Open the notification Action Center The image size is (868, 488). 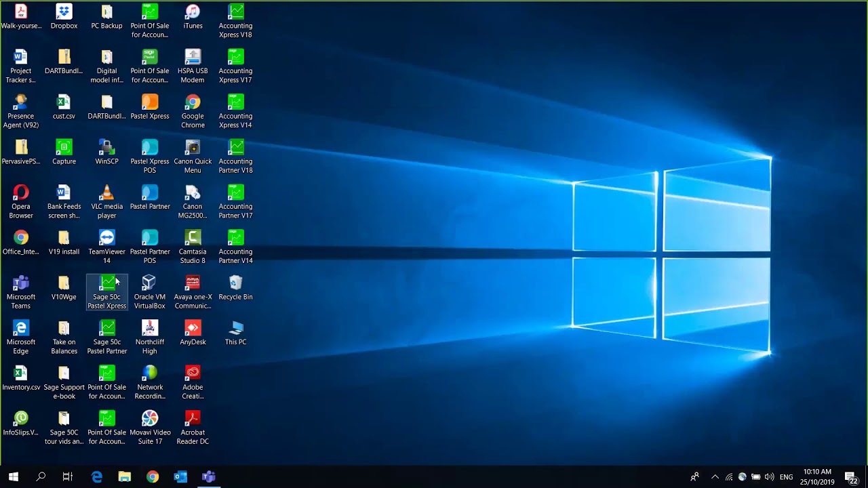pyautogui.click(x=851, y=477)
